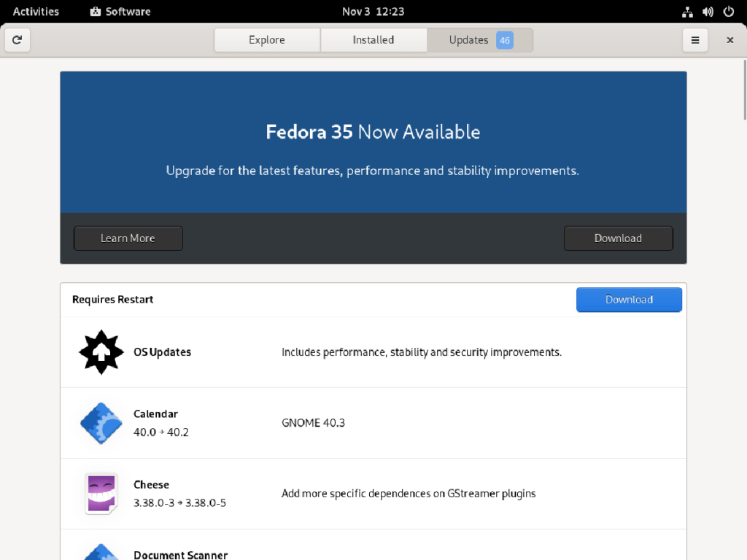Click the blue Download button for updates

pos(629,299)
